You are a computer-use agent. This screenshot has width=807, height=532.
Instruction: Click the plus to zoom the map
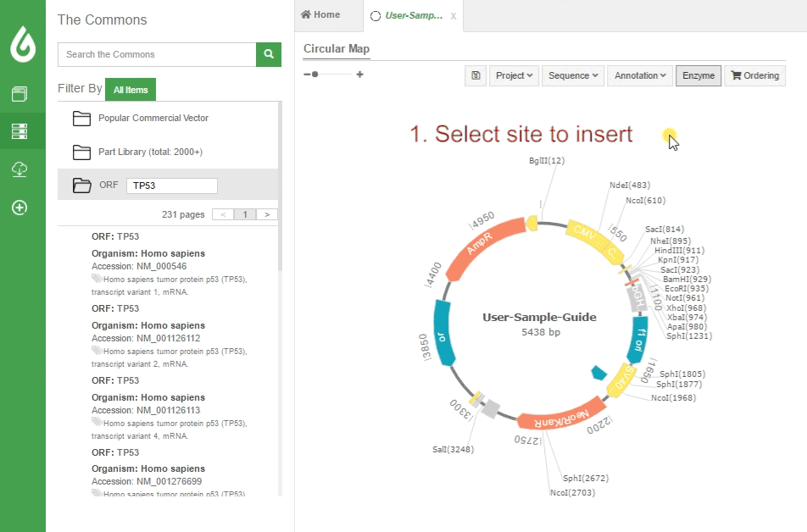pos(359,75)
